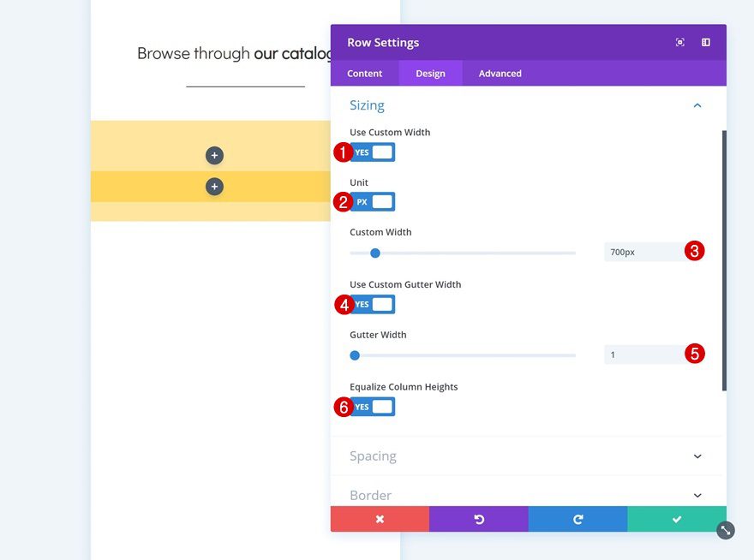The width and height of the screenshot is (754, 560).
Task: Click the resize handle icon at bottom-right corner
Action: pyautogui.click(x=725, y=530)
